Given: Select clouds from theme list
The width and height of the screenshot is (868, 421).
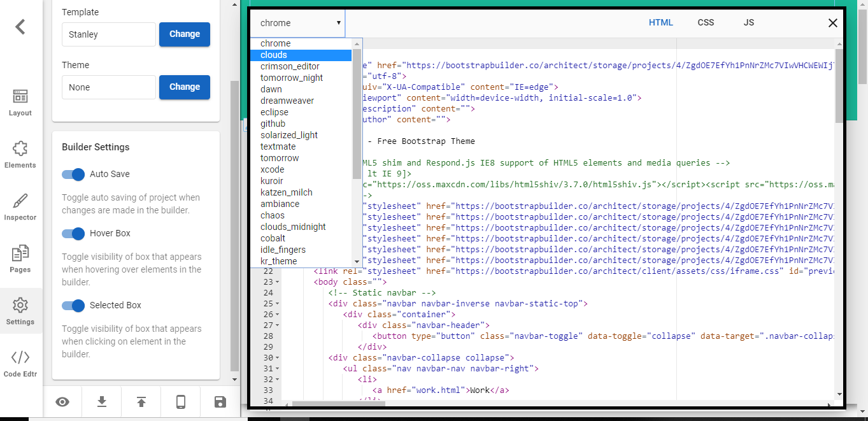Looking at the screenshot, I should tap(301, 55).
